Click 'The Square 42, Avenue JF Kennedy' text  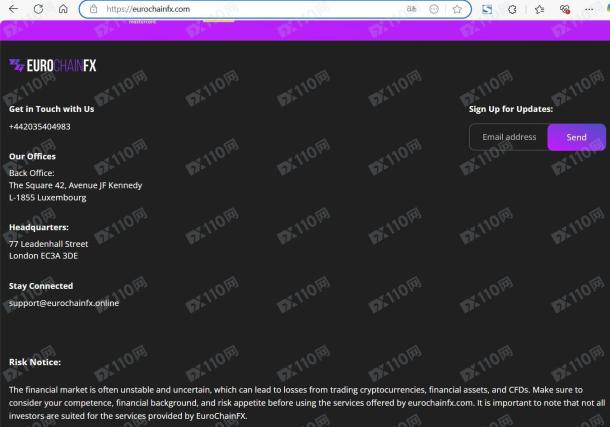pos(75,185)
